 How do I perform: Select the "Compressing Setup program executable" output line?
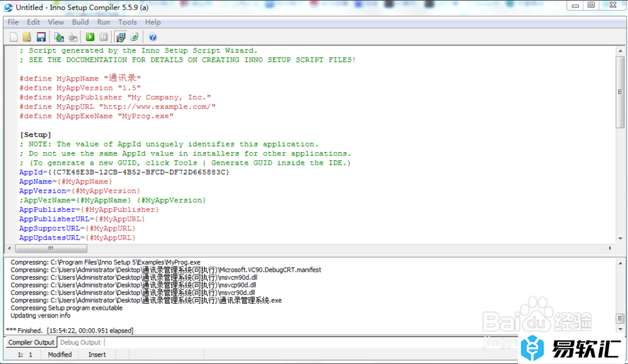(x=67, y=308)
